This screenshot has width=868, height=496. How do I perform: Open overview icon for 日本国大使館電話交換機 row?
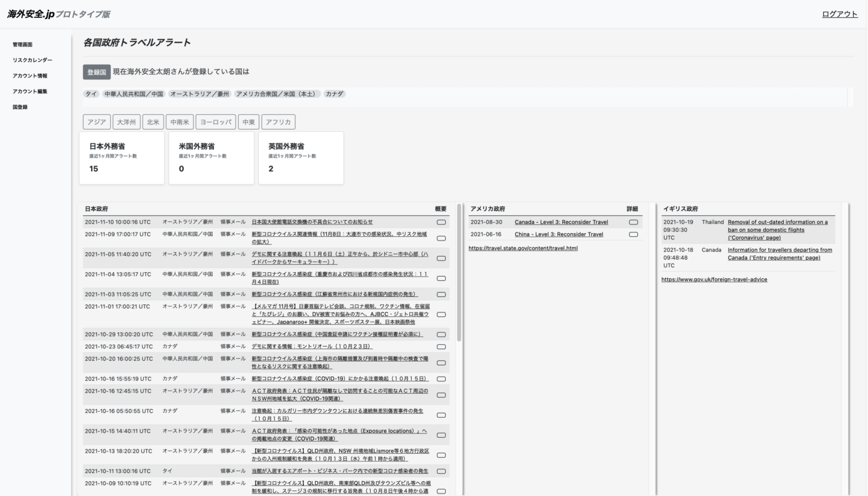coord(441,222)
